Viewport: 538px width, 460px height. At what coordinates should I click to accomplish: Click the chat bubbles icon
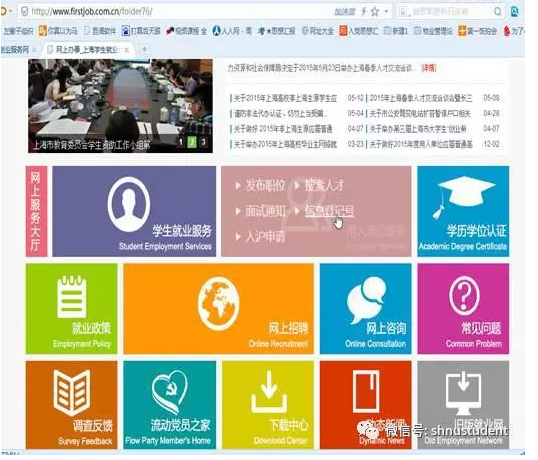(366, 299)
